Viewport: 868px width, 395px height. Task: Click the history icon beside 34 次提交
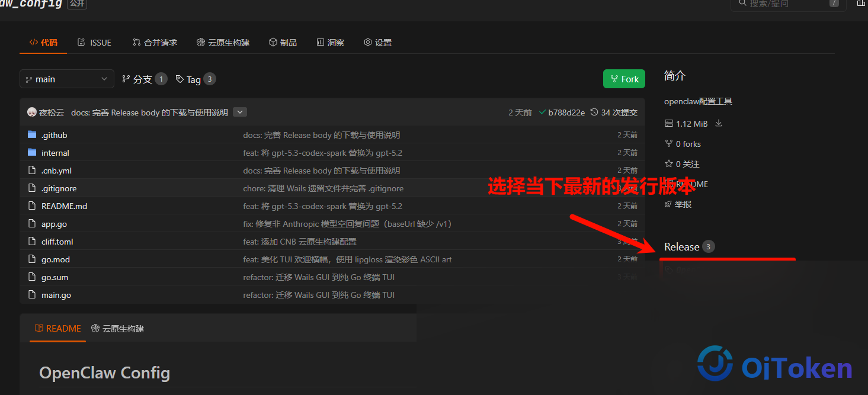coord(594,113)
